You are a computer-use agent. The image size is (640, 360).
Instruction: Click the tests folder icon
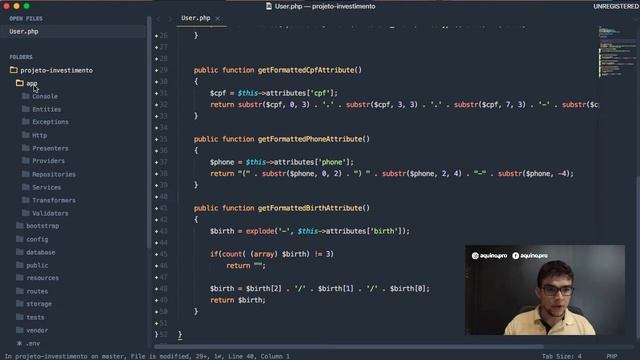[20, 317]
